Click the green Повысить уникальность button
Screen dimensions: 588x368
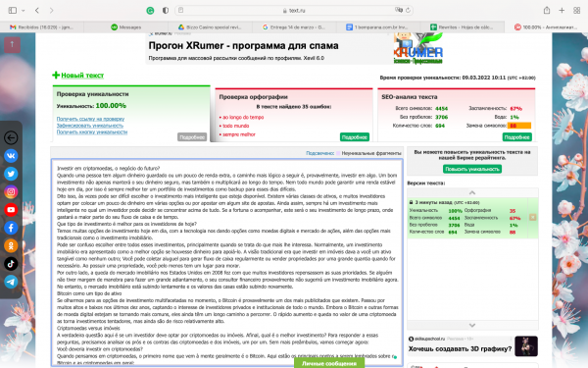[472, 169]
